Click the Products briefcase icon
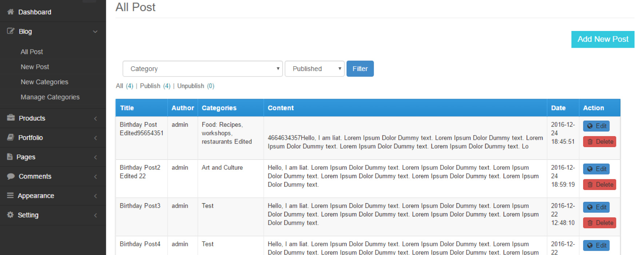Screen dimensions: 644x255 point(11,118)
